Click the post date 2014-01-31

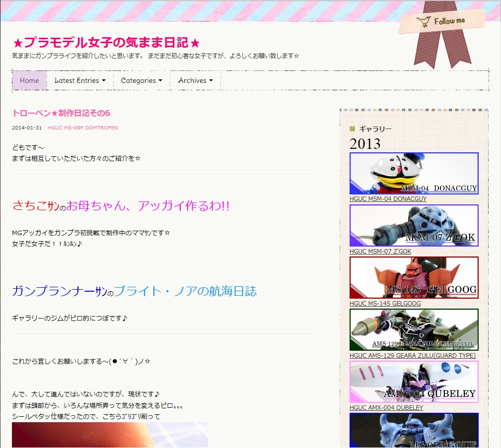tap(27, 128)
